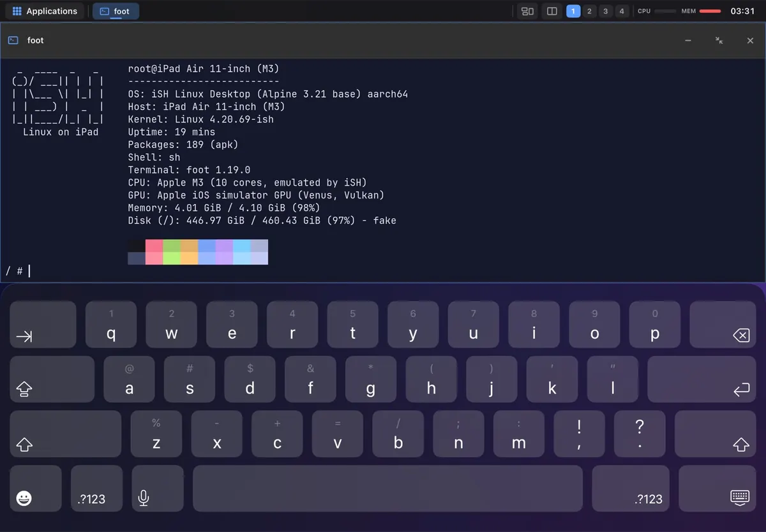
Task: Tap the s key
Action: (190, 379)
